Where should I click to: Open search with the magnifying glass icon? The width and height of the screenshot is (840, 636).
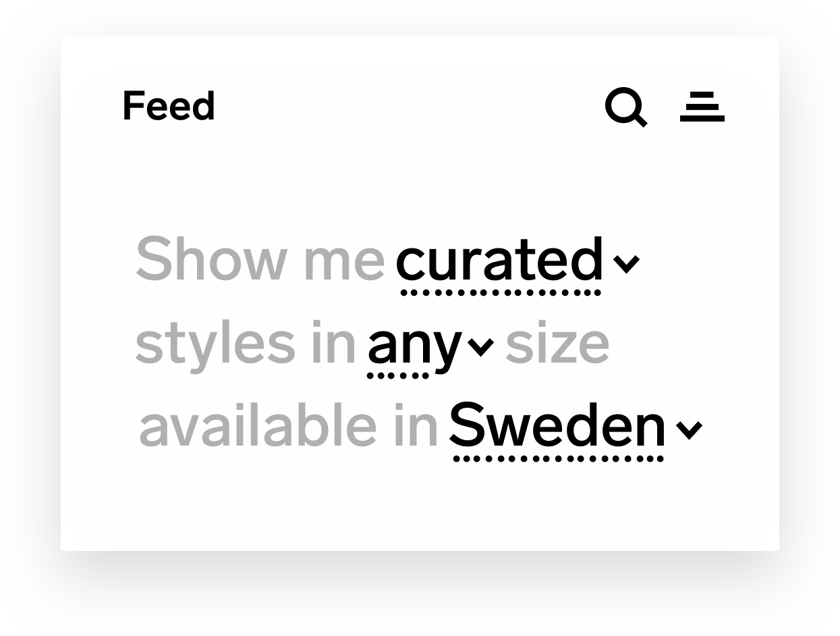625,107
